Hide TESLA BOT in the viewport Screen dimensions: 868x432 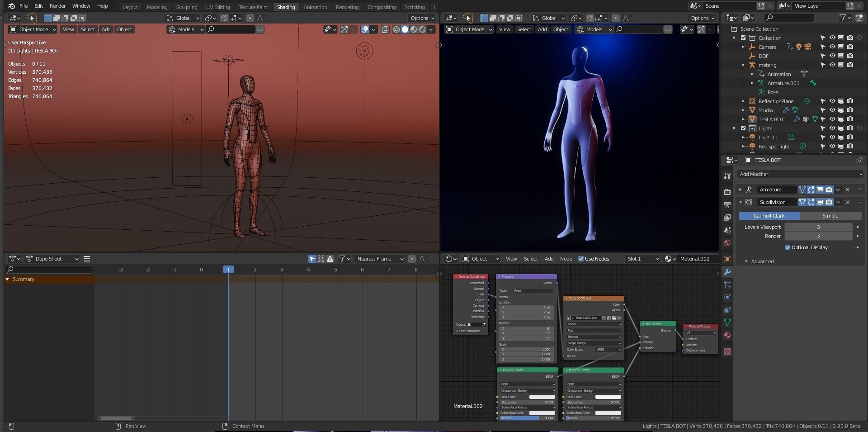coord(832,119)
